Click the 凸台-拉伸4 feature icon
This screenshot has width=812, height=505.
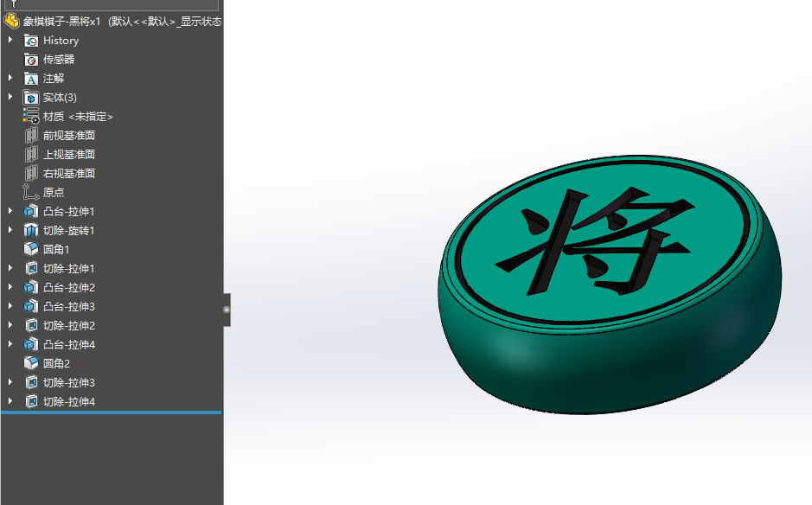pos(31,344)
